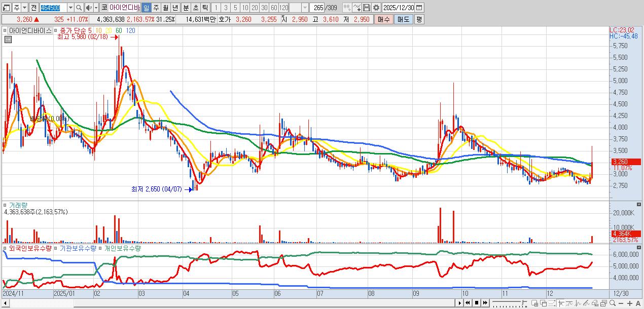
Task: Select interval 10 button
Action: [244, 8]
